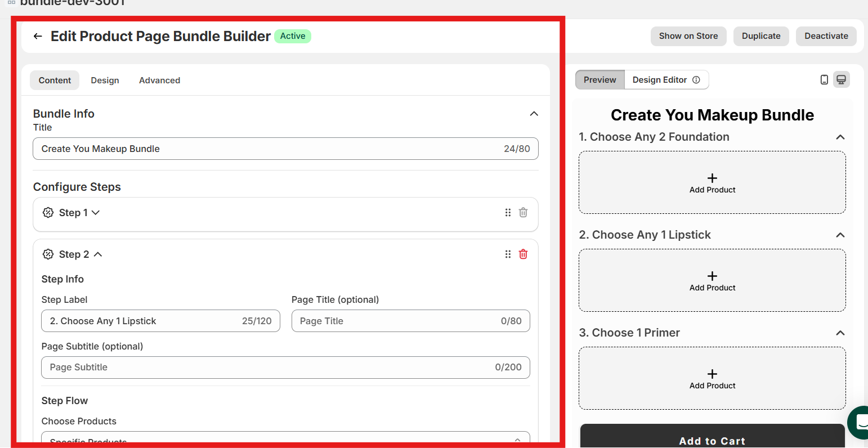The width and height of the screenshot is (868, 448).
Task: Open the chat widget bubble
Action: coord(860,422)
